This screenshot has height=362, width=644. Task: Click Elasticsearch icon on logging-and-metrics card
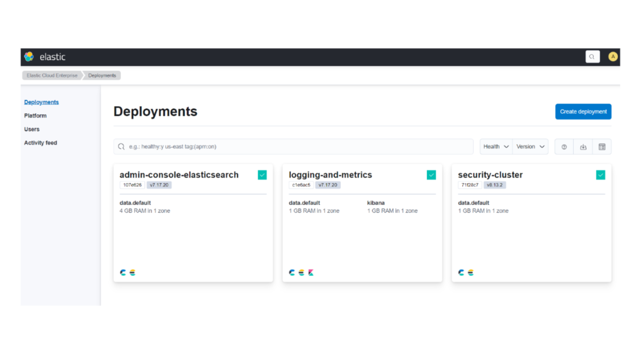click(x=301, y=272)
